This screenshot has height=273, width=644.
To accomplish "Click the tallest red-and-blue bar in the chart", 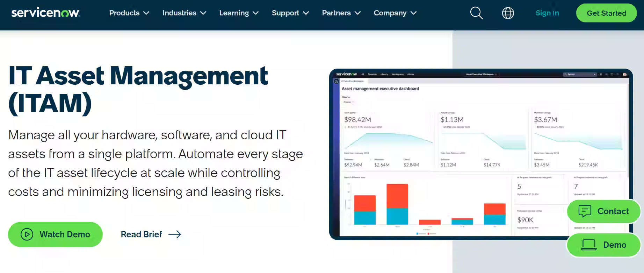I will pos(397,204).
